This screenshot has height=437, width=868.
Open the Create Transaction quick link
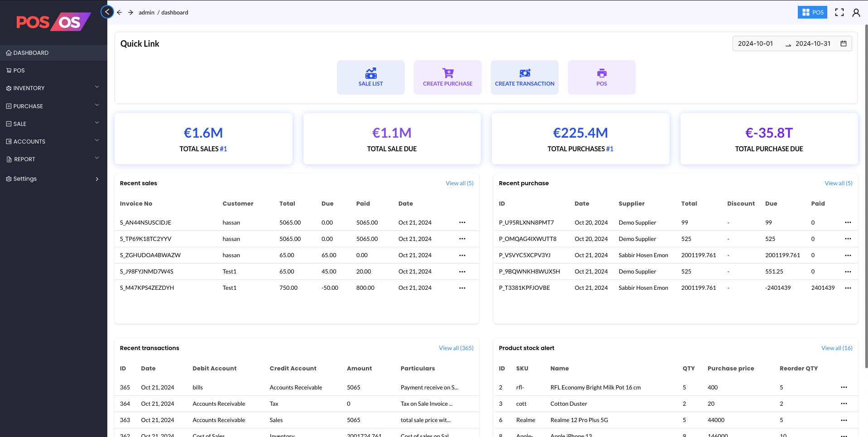pos(524,77)
